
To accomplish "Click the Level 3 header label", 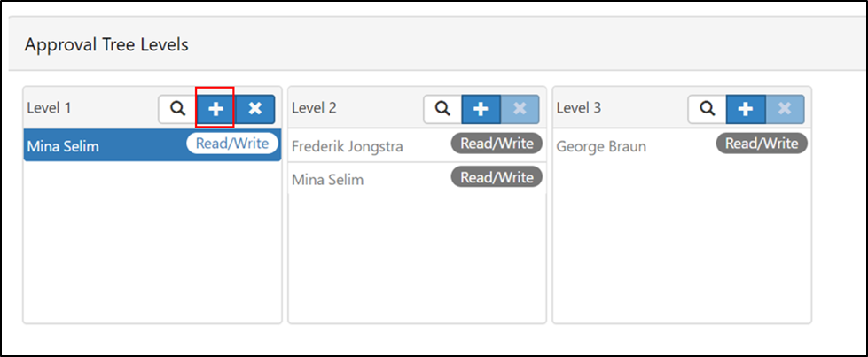I will (578, 108).
